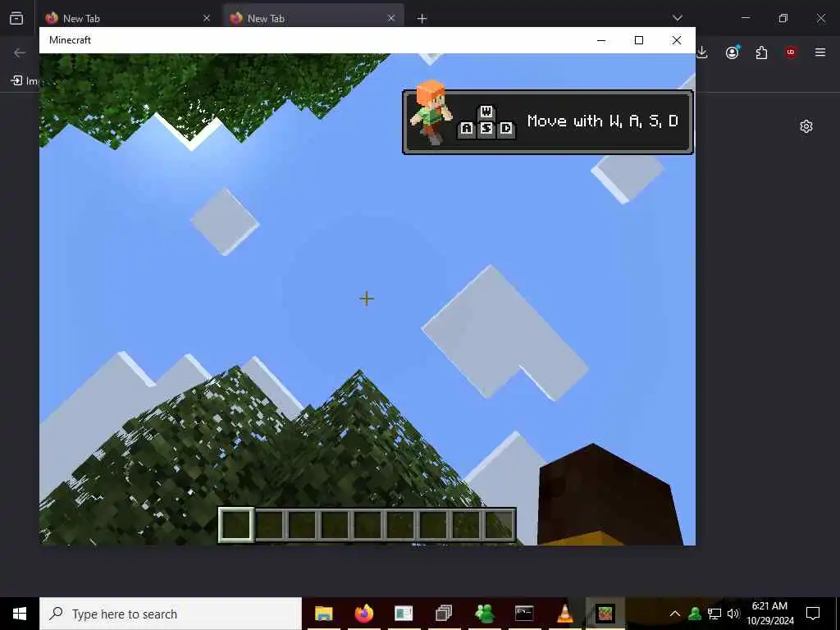Open network status tray icon
The width and height of the screenshot is (840, 630).
point(714,614)
